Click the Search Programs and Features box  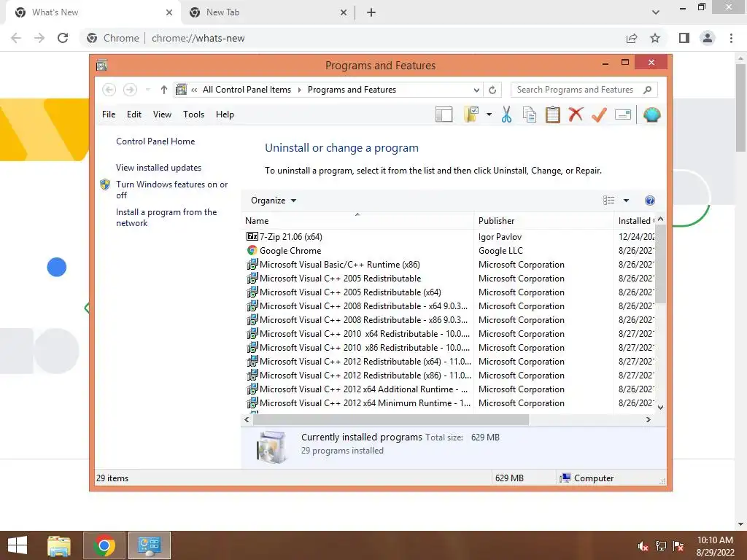[584, 90]
